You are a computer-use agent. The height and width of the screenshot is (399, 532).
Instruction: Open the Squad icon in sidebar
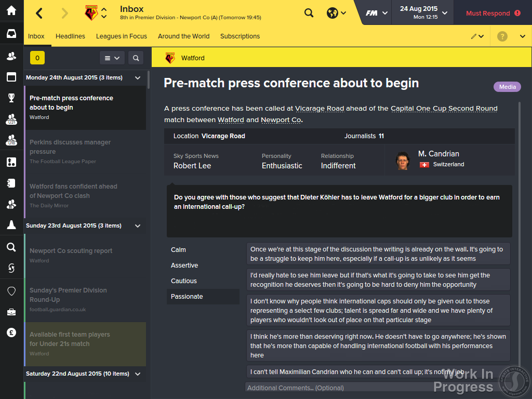coord(11,56)
